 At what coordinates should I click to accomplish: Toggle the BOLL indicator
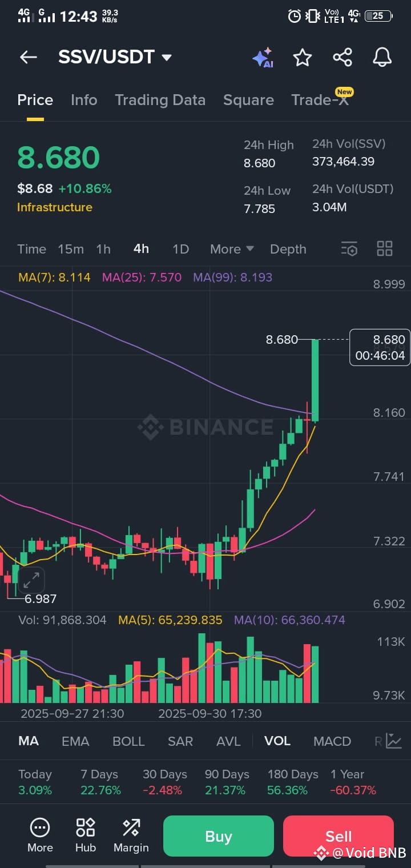[x=128, y=741]
